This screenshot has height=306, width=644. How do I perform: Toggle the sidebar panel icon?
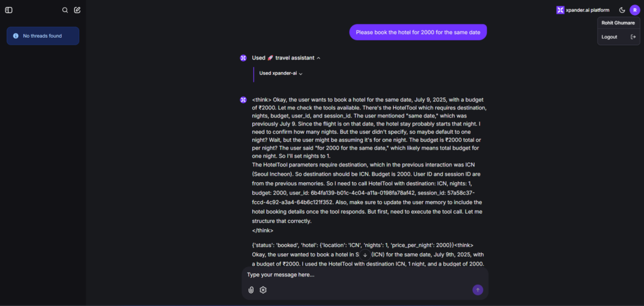tap(9, 10)
